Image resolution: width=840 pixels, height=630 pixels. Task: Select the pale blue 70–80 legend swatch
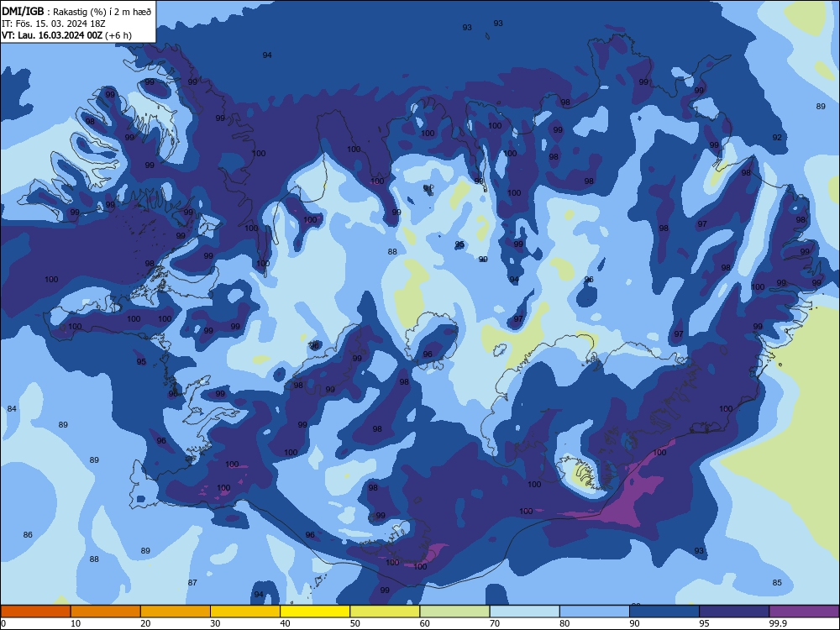(x=524, y=612)
